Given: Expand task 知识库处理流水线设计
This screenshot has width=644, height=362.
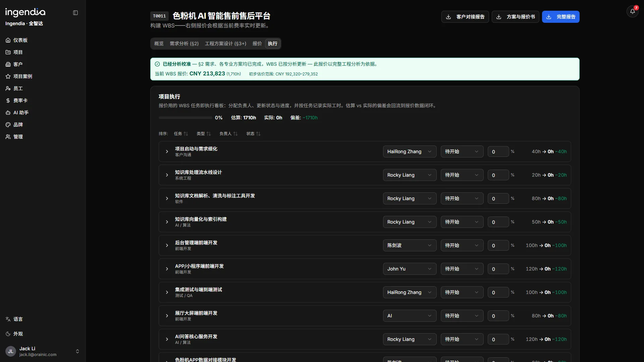Looking at the screenshot, I should pyautogui.click(x=167, y=175).
